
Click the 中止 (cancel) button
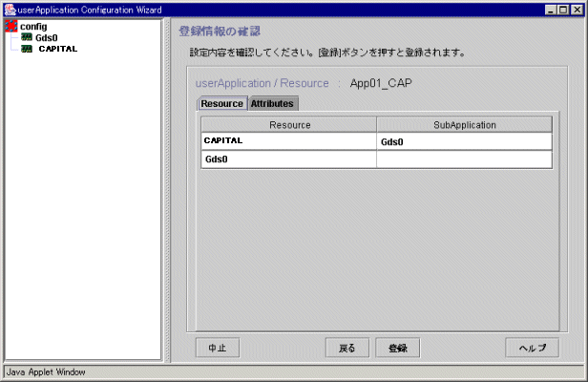pyautogui.click(x=218, y=348)
